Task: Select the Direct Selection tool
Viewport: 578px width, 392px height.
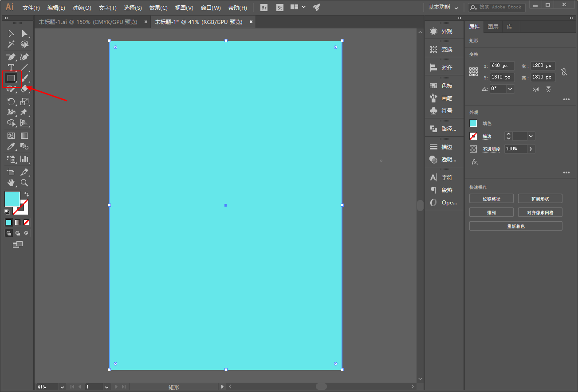Action: click(x=25, y=34)
